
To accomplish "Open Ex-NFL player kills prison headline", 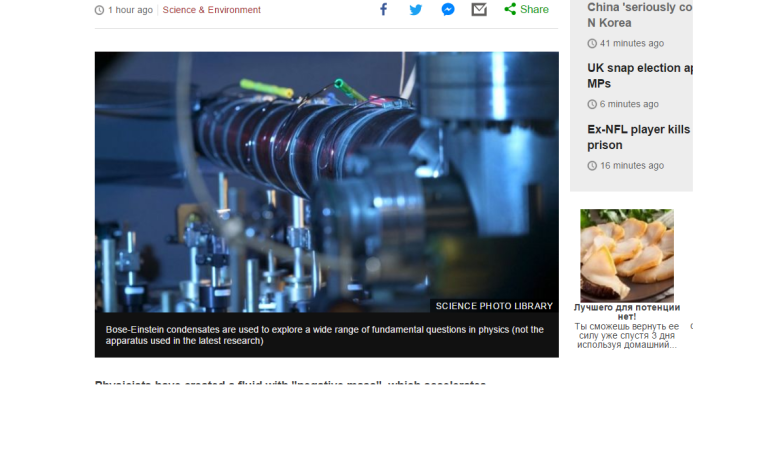I will pyautogui.click(x=638, y=137).
